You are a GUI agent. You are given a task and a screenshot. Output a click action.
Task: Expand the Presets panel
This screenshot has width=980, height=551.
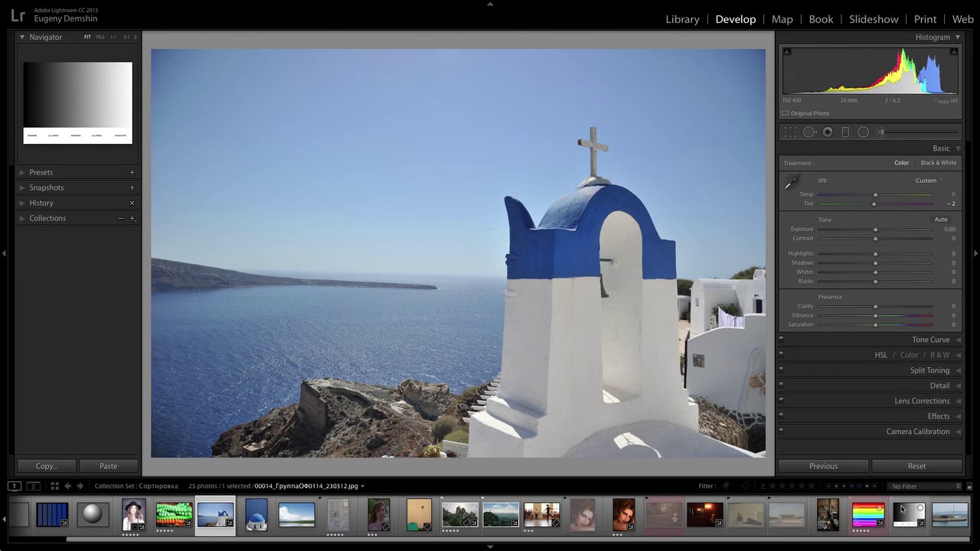tap(21, 172)
